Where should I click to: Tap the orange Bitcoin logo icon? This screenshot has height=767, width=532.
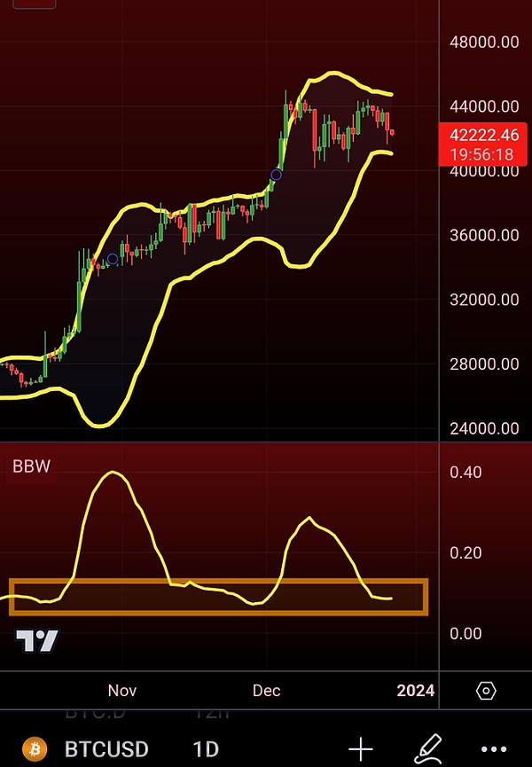pos(35,749)
